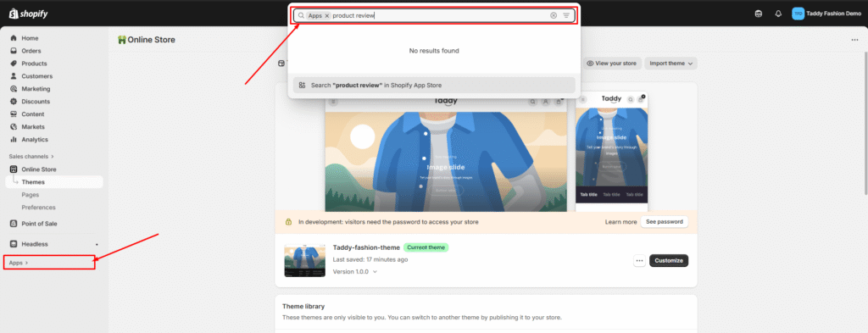Click the Taddy-fashion-theme thumbnail

[x=305, y=260]
